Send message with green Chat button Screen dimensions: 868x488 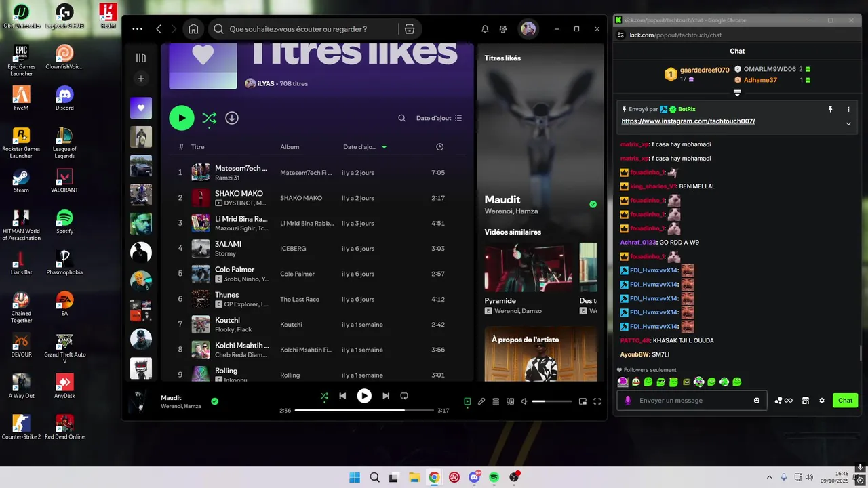coord(845,401)
